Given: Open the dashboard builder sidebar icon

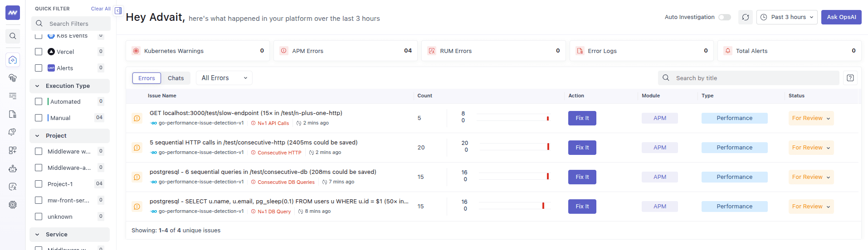Looking at the screenshot, I should (x=13, y=150).
